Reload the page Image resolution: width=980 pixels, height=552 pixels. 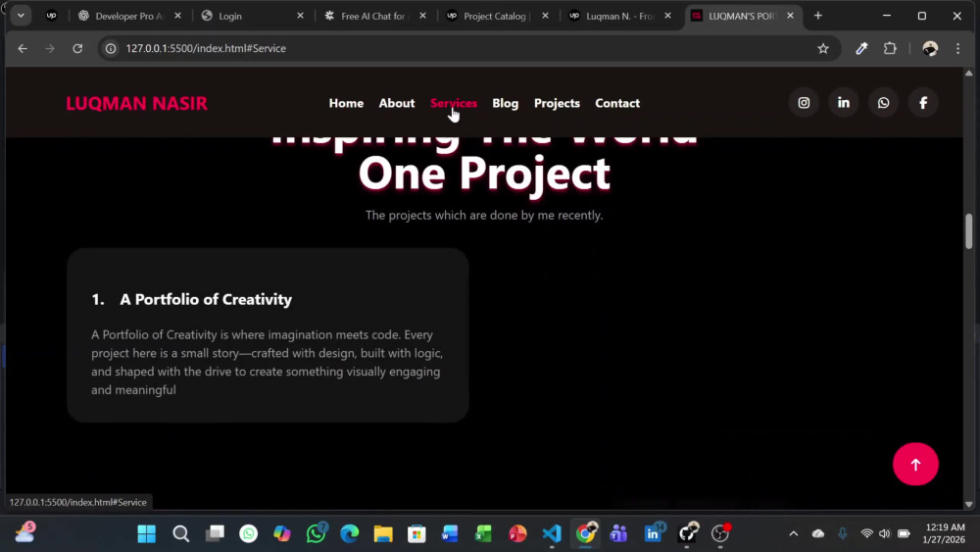(77, 48)
